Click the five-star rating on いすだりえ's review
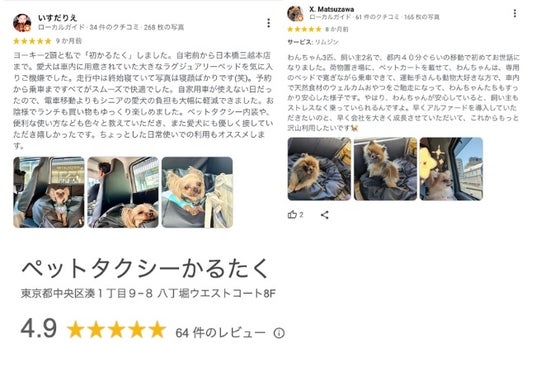Screen dimensions: 536x371 coord(32,41)
